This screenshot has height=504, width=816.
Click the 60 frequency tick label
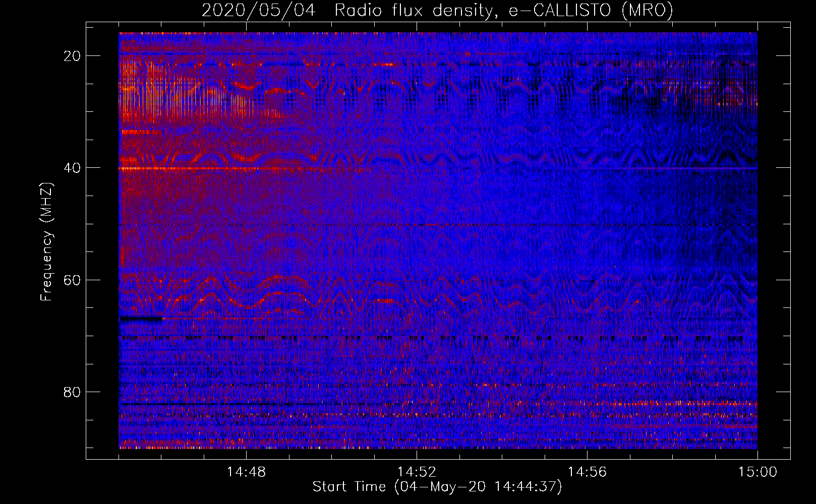72,280
